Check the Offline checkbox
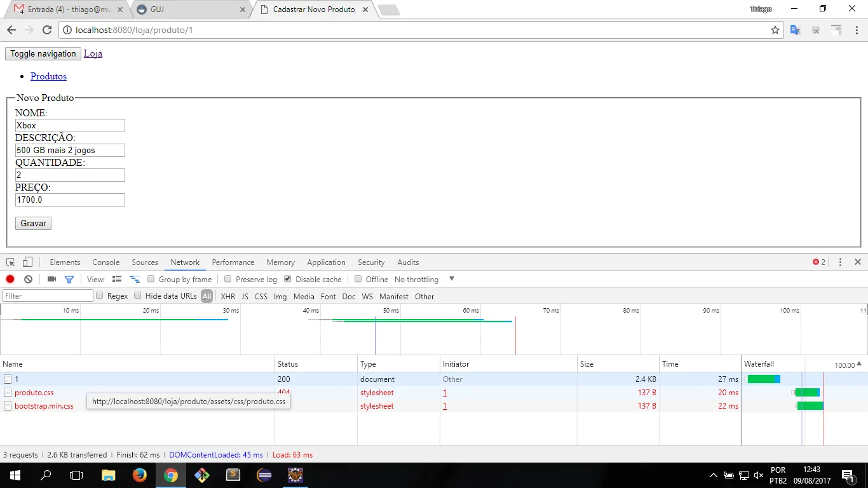 (358, 279)
